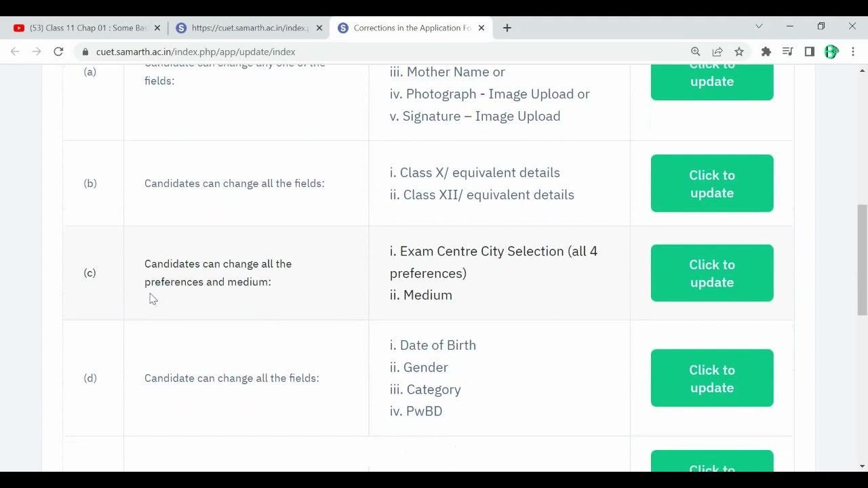Click 'Candidates can change all the fields:' in row (b)
The image size is (868, 488).
(235, 184)
